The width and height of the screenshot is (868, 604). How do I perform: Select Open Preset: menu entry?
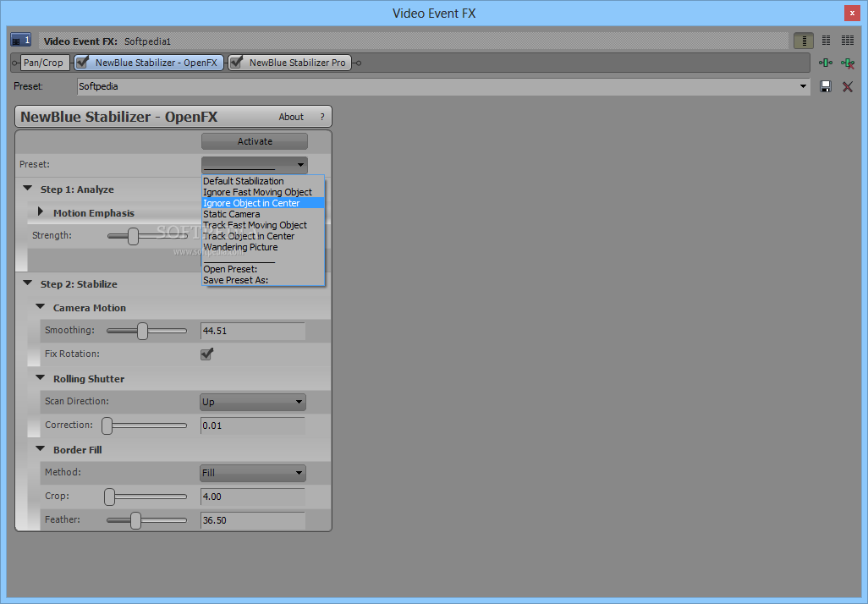(263, 269)
